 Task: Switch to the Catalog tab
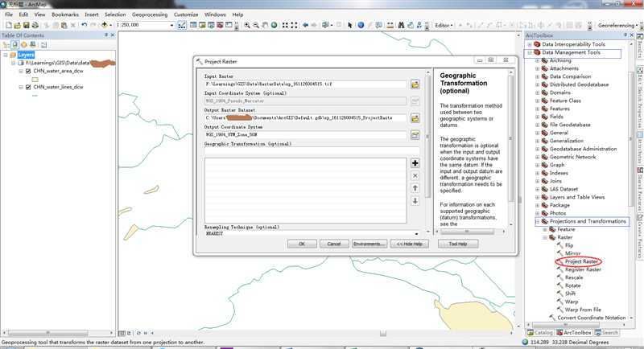click(x=540, y=333)
